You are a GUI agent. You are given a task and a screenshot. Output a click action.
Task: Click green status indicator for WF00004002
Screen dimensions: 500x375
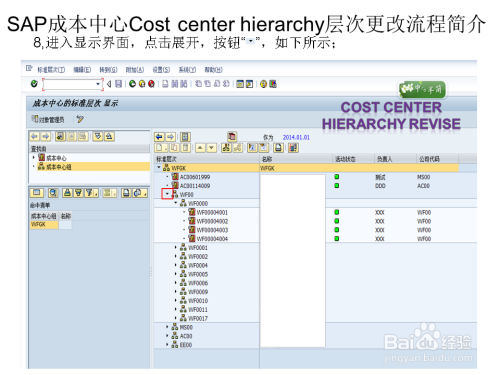(x=337, y=221)
